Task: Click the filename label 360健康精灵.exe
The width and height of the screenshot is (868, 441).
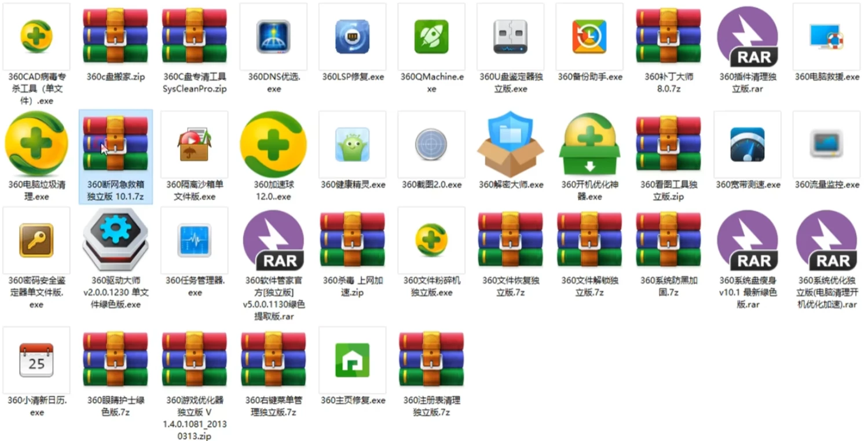Action: click(x=353, y=185)
